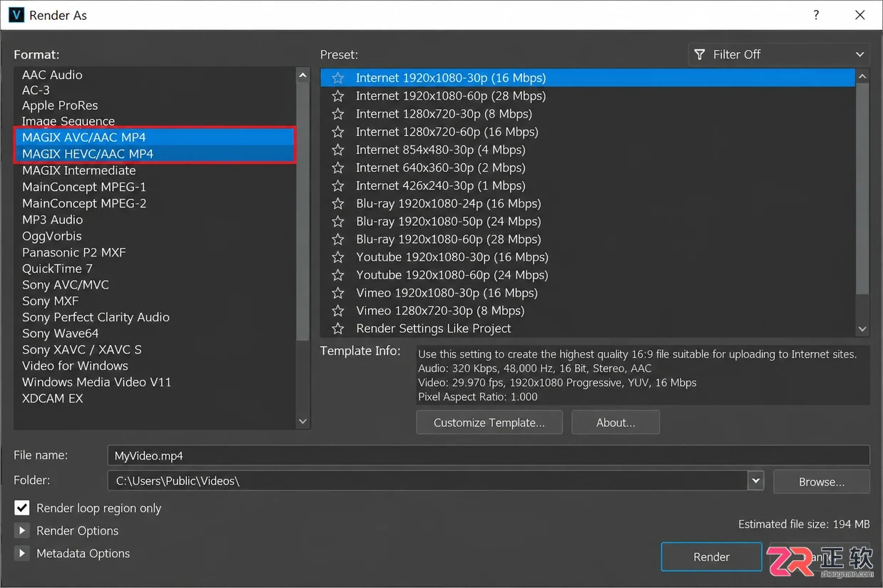Screen dimensions: 883x588
Task: Click Preset list scroll-down arrow
Action: [862, 329]
